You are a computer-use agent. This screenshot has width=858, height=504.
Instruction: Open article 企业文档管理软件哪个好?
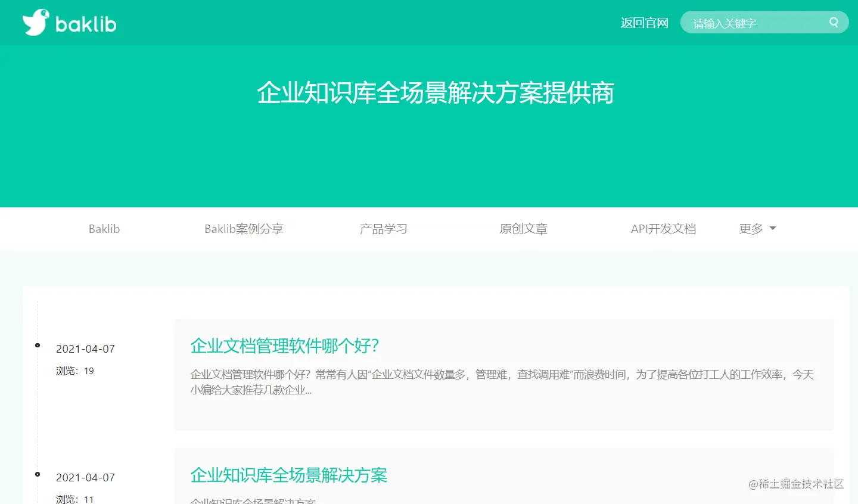pos(285,346)
